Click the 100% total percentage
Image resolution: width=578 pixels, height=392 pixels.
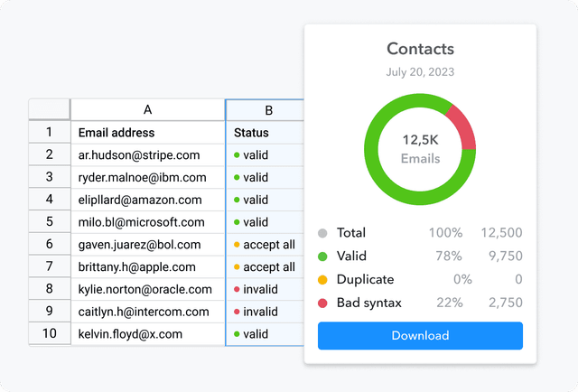pyautogui.click(x=445, y=233)
